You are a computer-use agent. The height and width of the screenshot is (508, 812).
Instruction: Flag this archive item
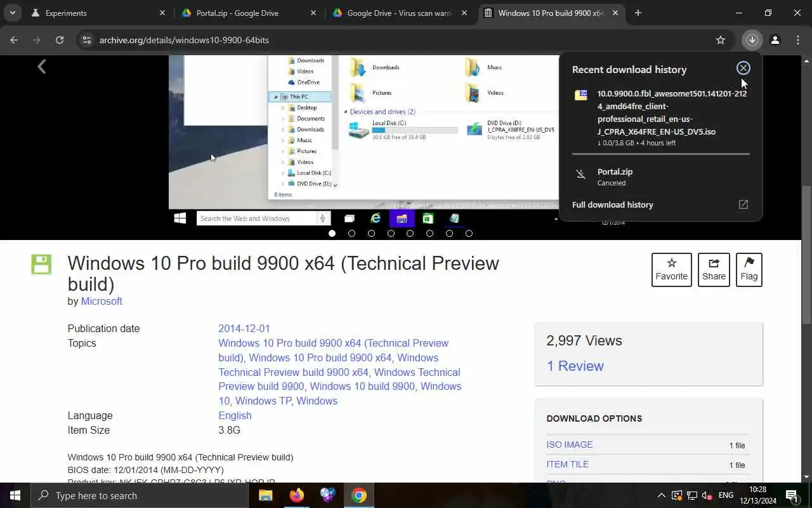pyautogui.click(x=749, y=269)
